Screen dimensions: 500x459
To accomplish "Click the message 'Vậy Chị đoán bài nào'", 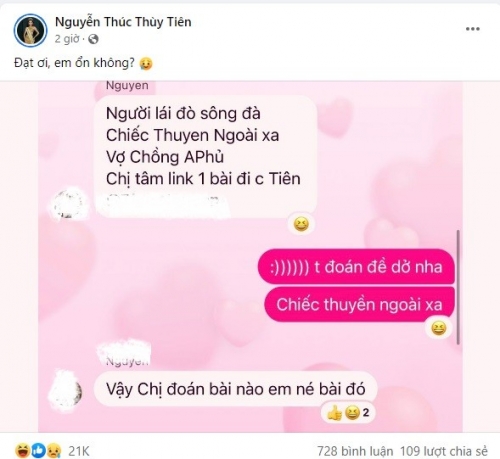I will point(235,389).
